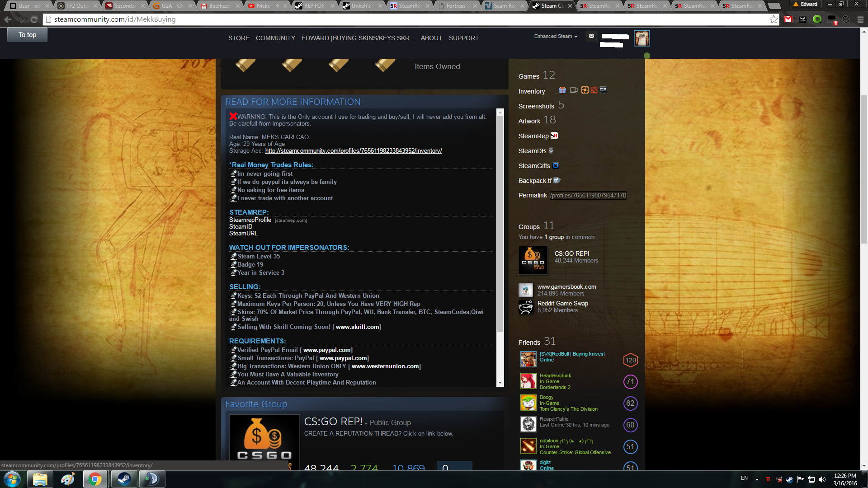This screenshot has width=868, height=488.
Task: Open the STORE menu
Action: point(239,38)
